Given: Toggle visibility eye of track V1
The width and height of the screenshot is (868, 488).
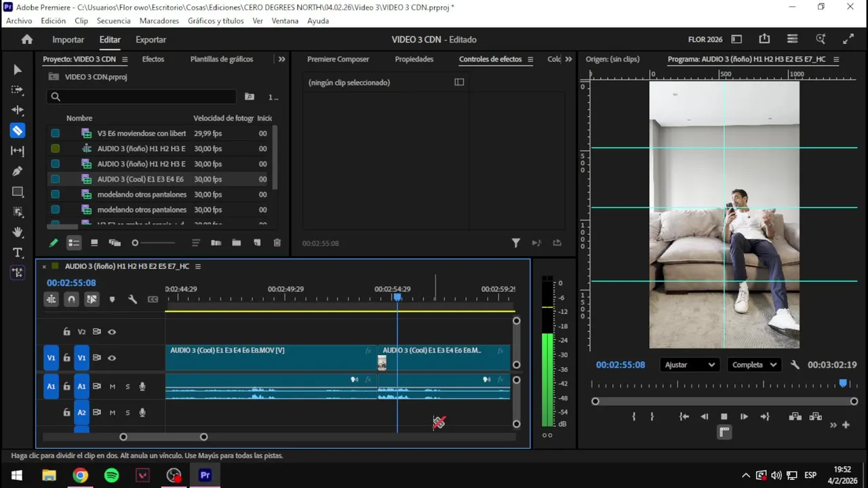Looking at the screenshot, I should pyautogui.click(x=112, y=358).
